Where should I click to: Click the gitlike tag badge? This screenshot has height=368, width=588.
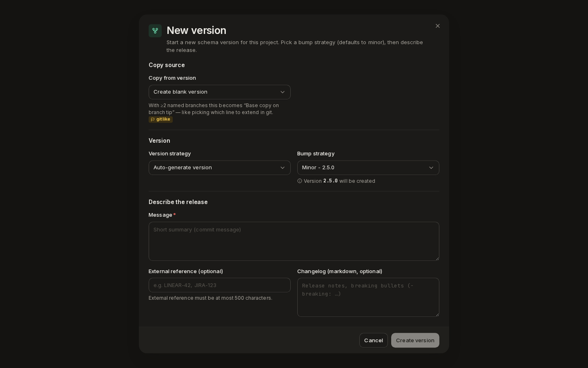pyautogui.click(x=160, y=119)
